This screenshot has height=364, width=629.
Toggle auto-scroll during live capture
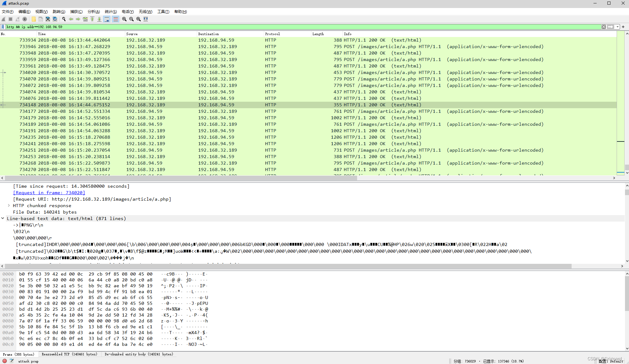(107, 19)
